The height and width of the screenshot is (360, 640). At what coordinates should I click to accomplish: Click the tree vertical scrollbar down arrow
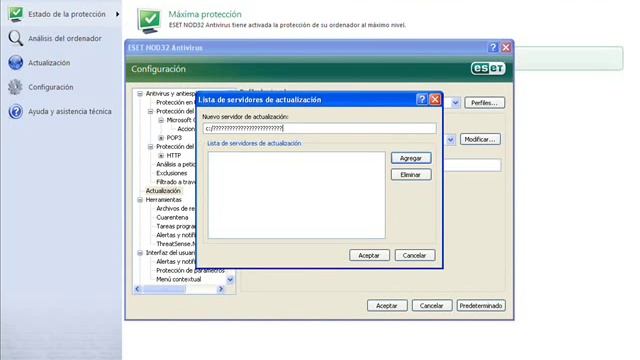[x=230, y=280]
